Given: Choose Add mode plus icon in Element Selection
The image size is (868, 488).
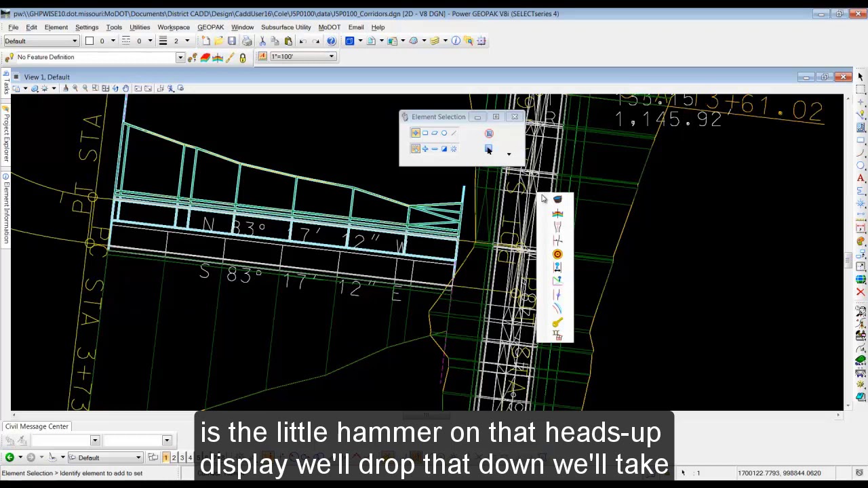Looking at the screenshot, I should [x=425, y=149].
